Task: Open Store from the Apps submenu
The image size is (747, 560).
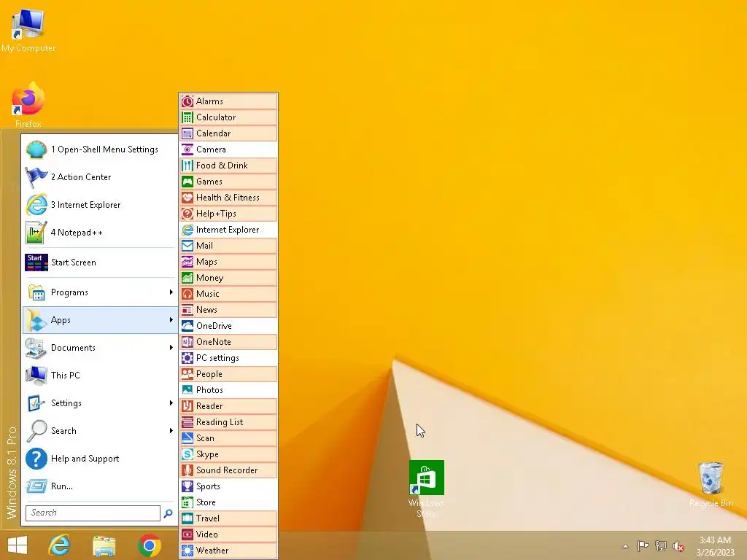Action: click(228, 502)
